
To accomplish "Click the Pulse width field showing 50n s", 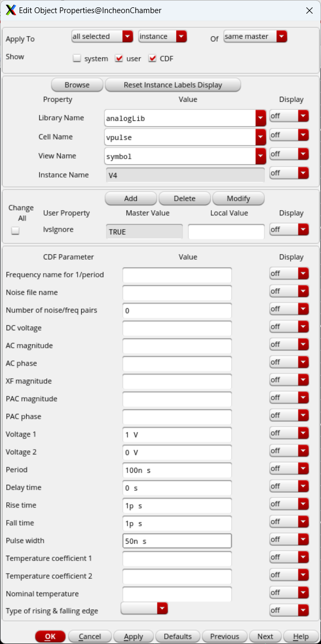I will 177,541.
